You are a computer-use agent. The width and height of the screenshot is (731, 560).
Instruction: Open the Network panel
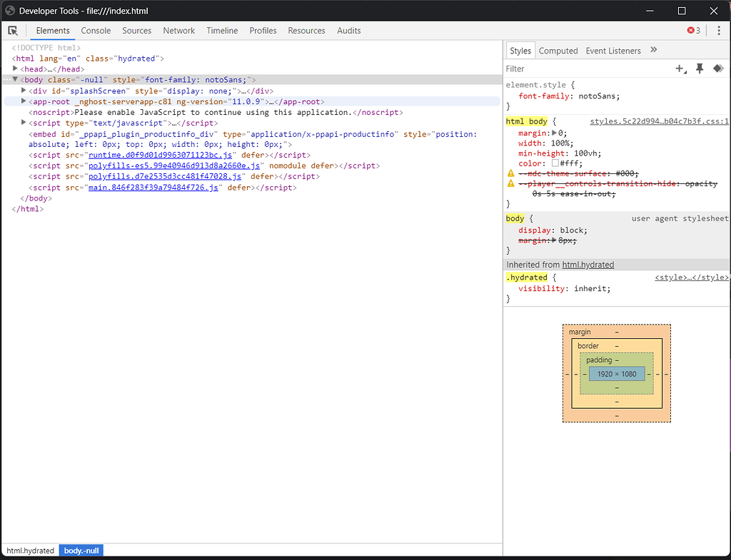(x=178, y=31)
